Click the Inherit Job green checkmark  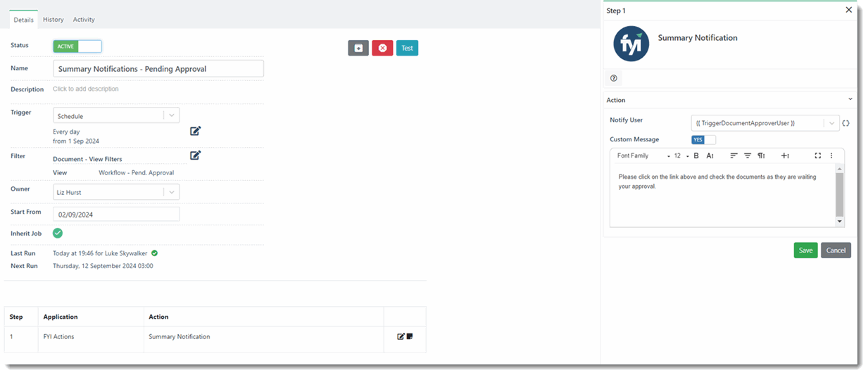(58, 233)
